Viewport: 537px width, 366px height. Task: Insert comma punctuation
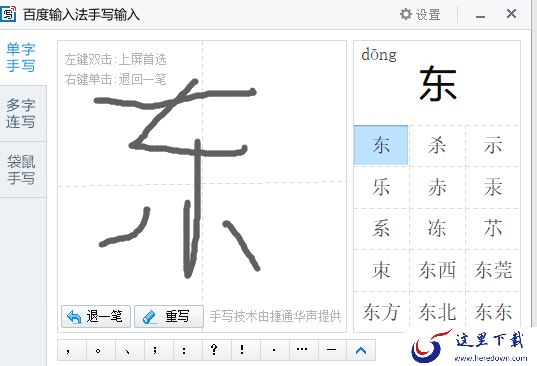point(72,350)
